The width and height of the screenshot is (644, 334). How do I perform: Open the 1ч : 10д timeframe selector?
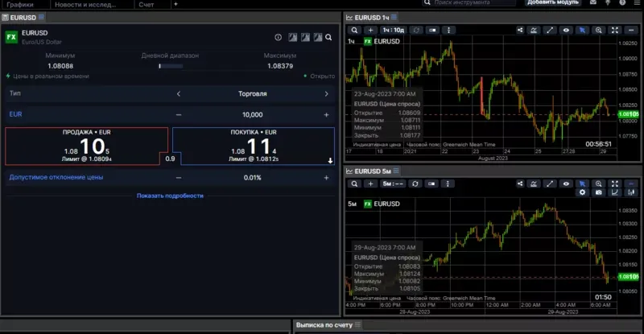(x=394, y=30)
